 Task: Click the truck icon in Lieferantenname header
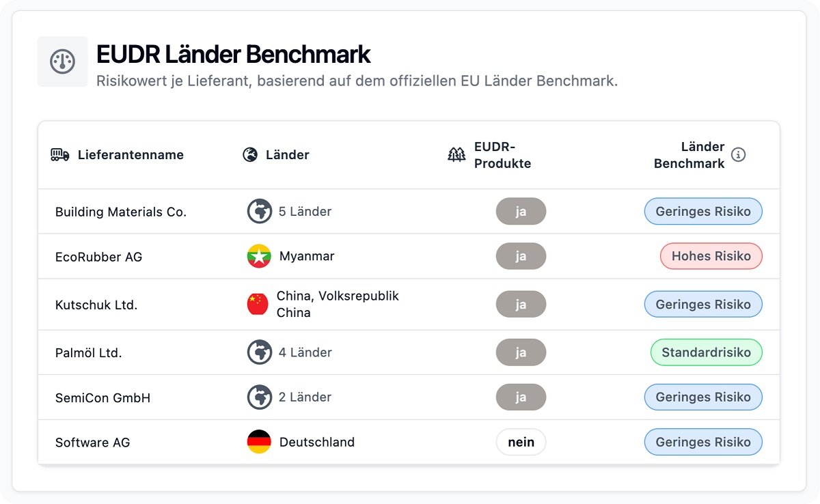(x=60, y=155)
